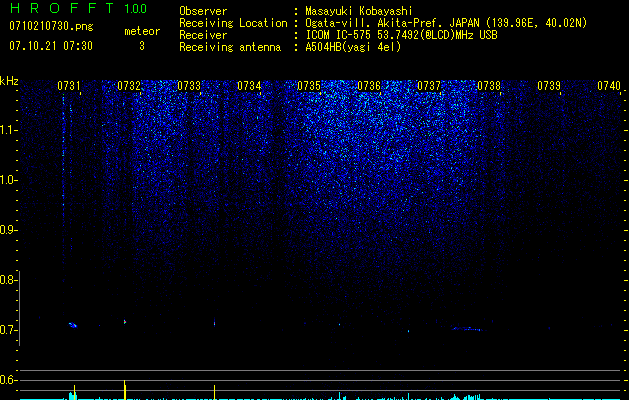Click the 0736 time marker
This screenshot has width=629, height=400.
[369, 86]
